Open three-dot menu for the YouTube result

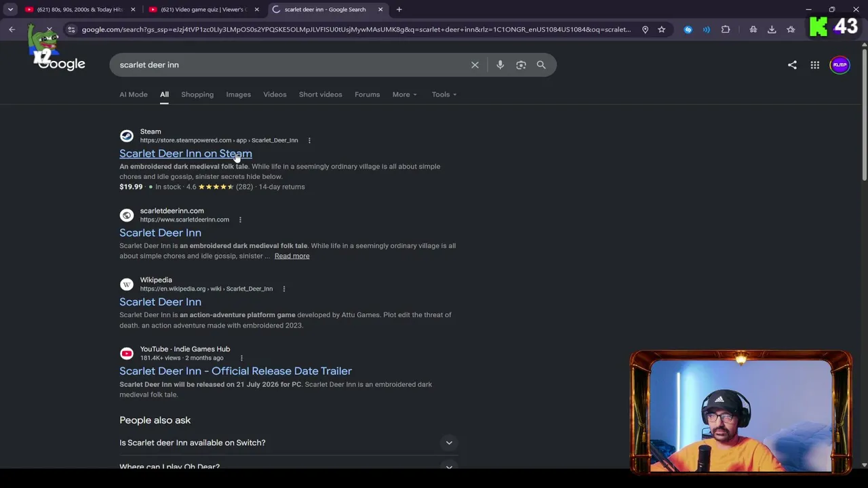pyautogui.click(x=241, y=358)
